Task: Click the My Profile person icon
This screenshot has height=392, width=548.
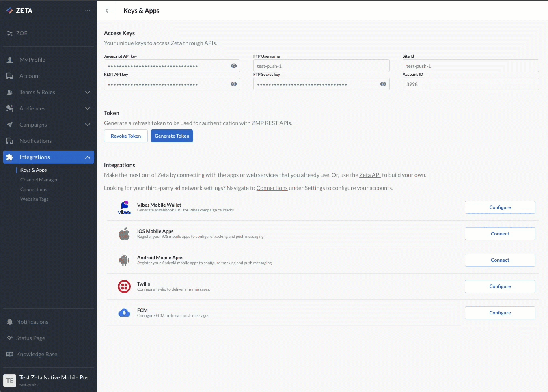Action: [10, 60]
